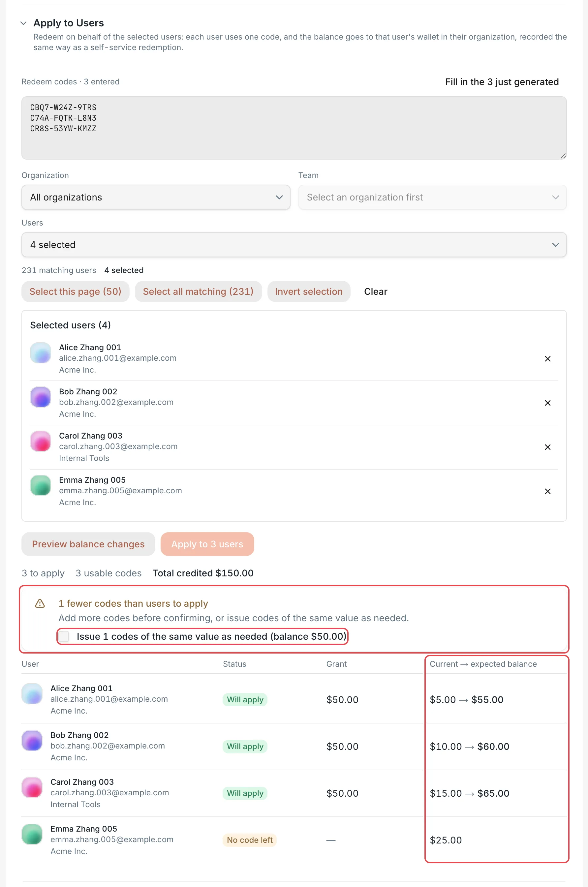Collapse the Apply to Users section
Screen dimensions: 588x887
(x=23, y=23)
